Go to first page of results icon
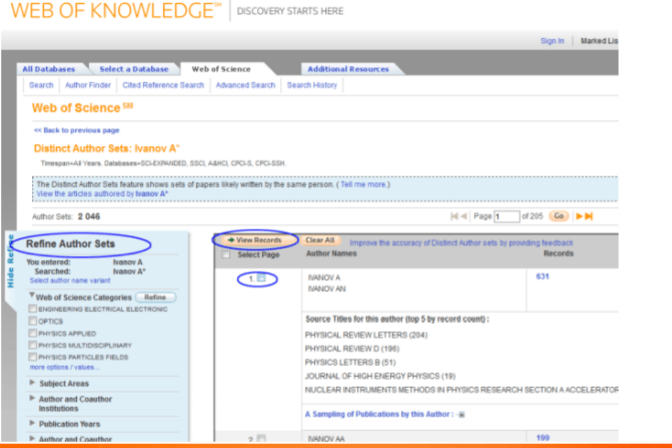The image size is (672, 448). [x=454, y=216]
